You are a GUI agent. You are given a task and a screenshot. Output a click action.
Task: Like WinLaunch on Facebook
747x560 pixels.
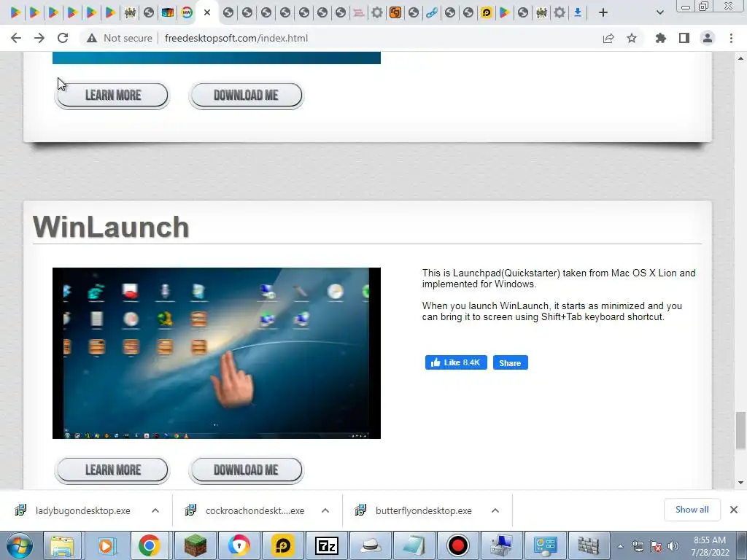click(456, 362)
